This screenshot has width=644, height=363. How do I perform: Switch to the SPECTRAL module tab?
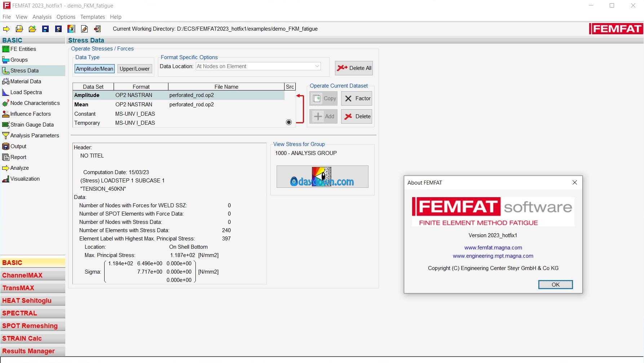[33, 313]
